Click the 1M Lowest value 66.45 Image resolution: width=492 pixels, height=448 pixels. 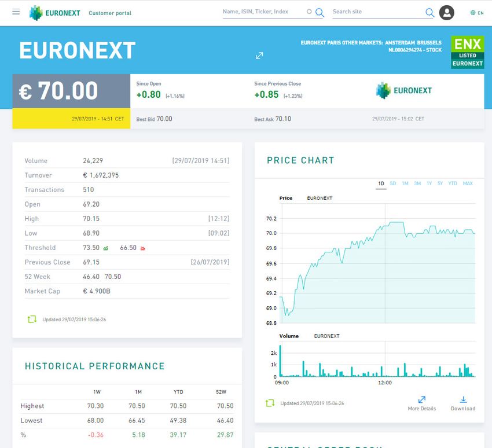(x=137, y=420)
